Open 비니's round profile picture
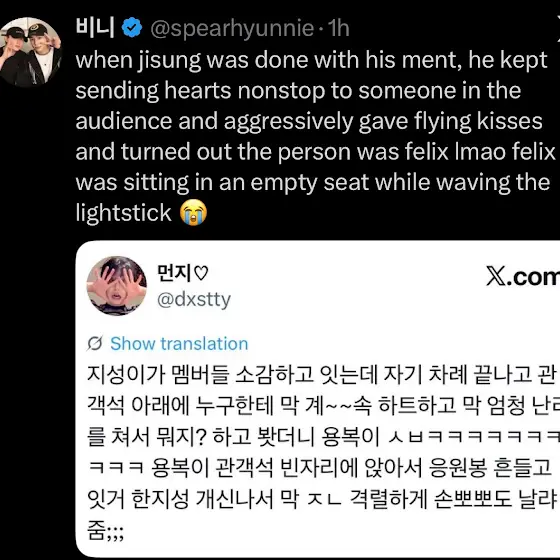The width and height of the screenshot is (560, 560). pyautogui.click(x=29, y=52)
